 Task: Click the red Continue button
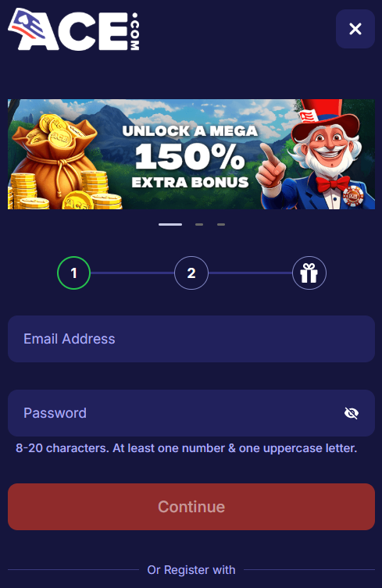[191, 507]
